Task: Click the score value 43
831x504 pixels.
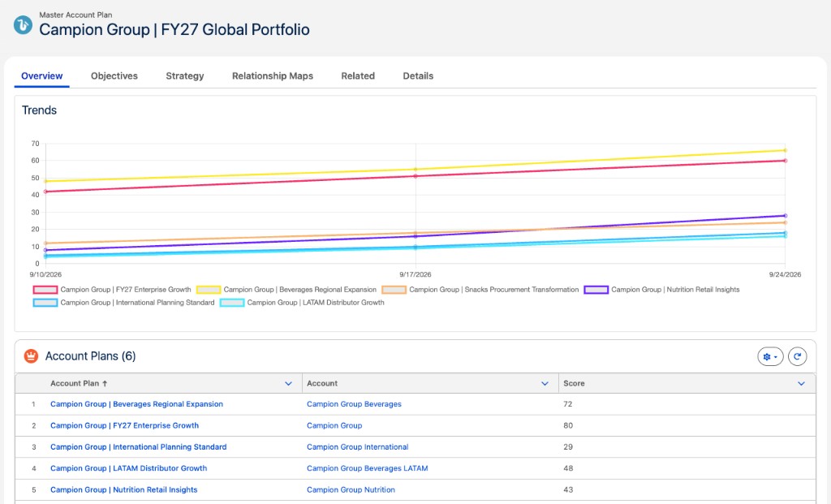Action: 567,489
